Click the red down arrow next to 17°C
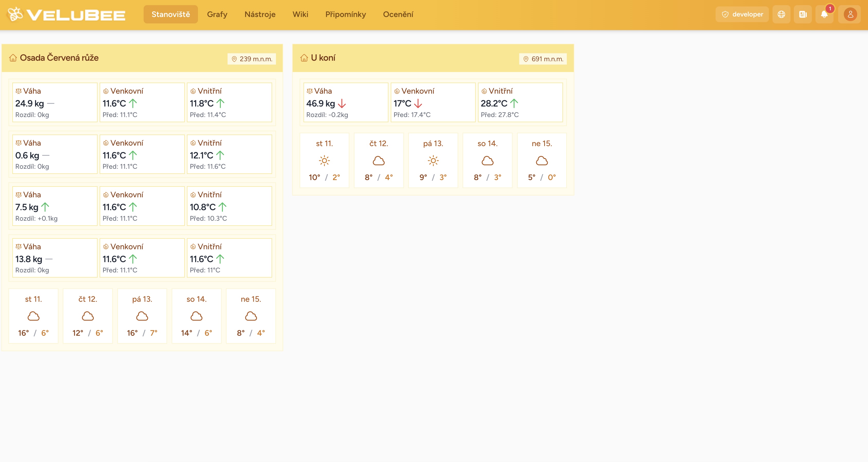This screenshot has height=462, width=868. click(x=418, y=104)
